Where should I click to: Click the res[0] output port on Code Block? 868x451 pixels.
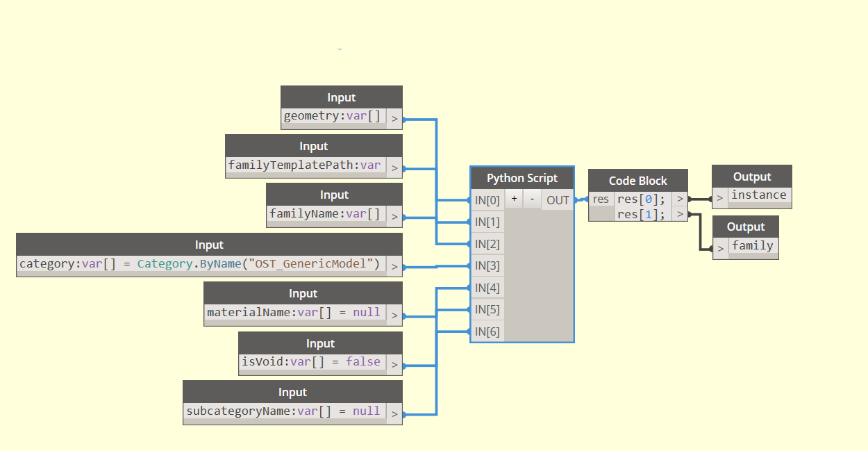[679, 199]
